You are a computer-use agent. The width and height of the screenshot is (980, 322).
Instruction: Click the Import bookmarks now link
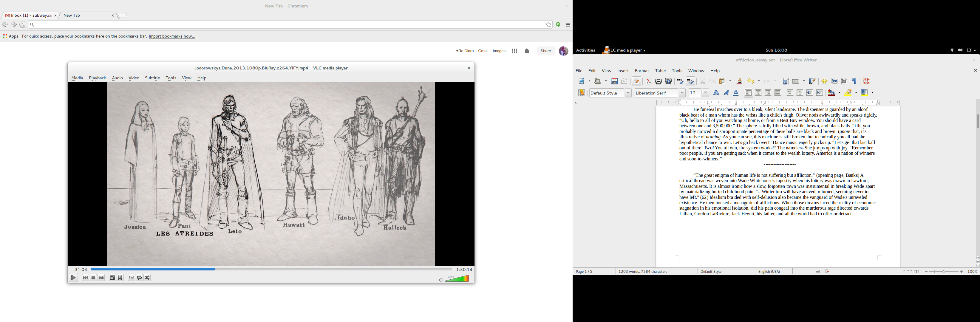coord(172,36)
